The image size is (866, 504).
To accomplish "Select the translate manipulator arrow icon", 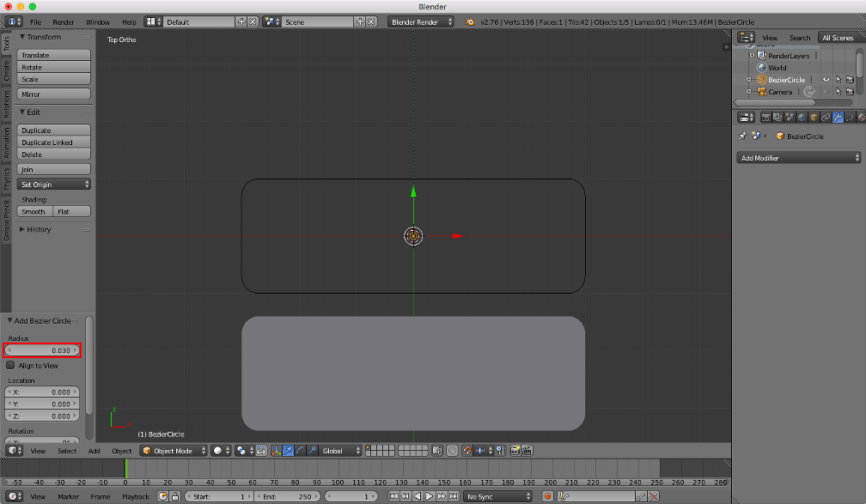I will click(x=289, y=451).
